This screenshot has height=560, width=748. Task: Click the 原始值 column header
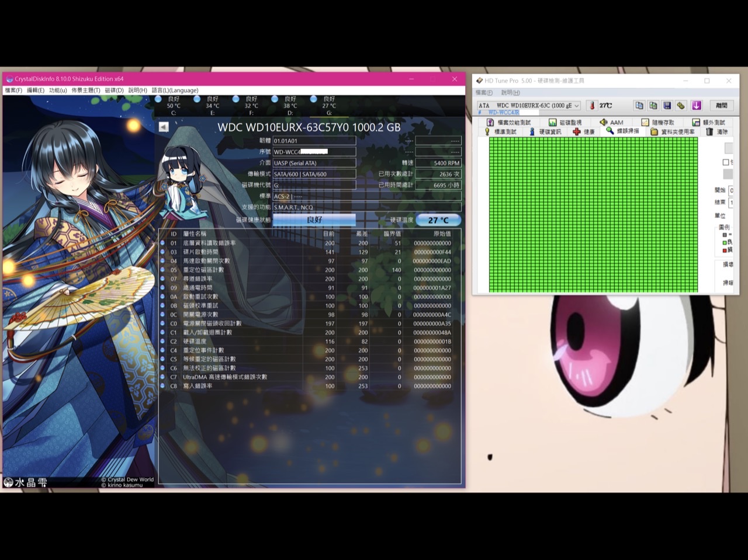click(442, 234)
